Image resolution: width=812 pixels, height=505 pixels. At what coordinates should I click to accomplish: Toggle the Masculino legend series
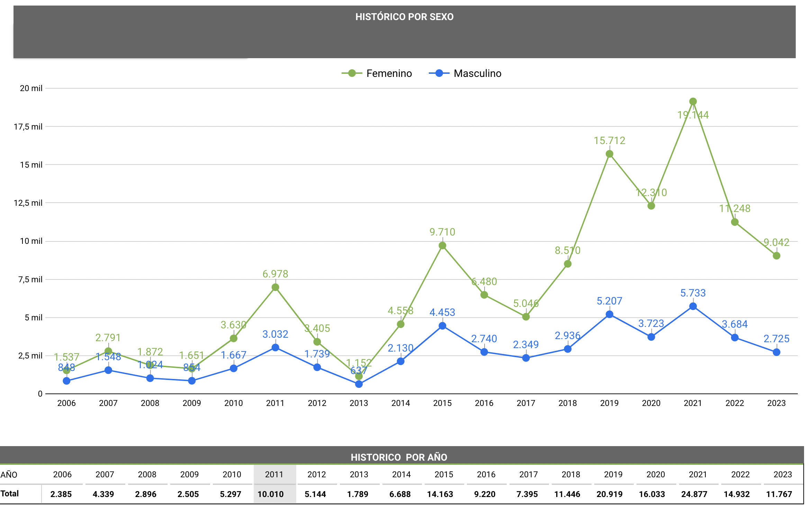(477, 73)
